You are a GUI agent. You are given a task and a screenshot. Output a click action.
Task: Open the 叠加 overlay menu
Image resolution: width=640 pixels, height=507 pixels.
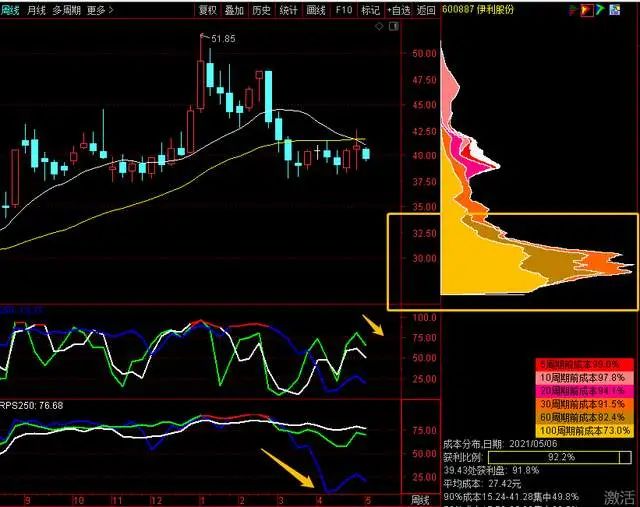234,10
